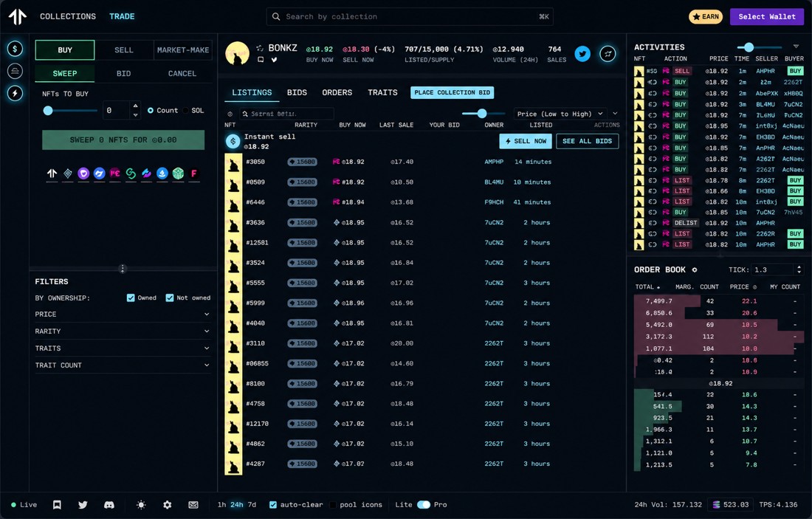The image size is (812, 519).
Task: Select the SOL radio option
Action: pyautogui.click(x=185, y=110)
